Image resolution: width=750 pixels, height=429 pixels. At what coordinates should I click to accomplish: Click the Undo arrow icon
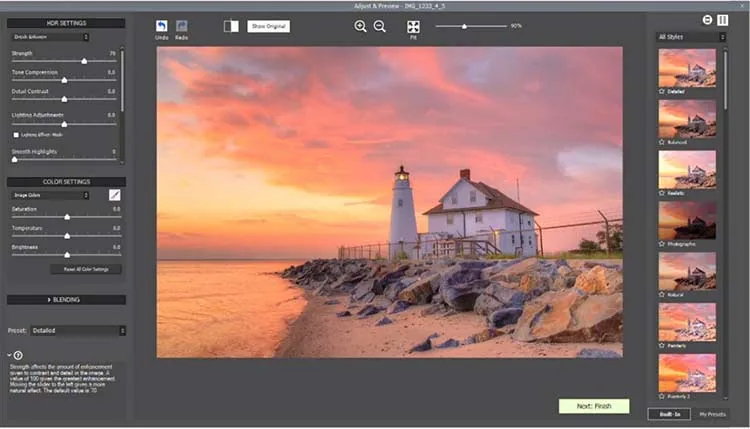(162, 26)
